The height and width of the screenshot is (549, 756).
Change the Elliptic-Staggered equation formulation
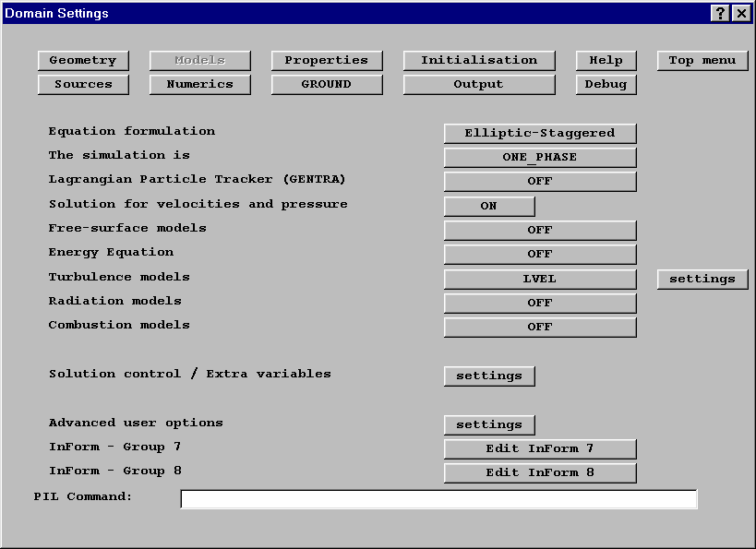(x=540, y=134)
